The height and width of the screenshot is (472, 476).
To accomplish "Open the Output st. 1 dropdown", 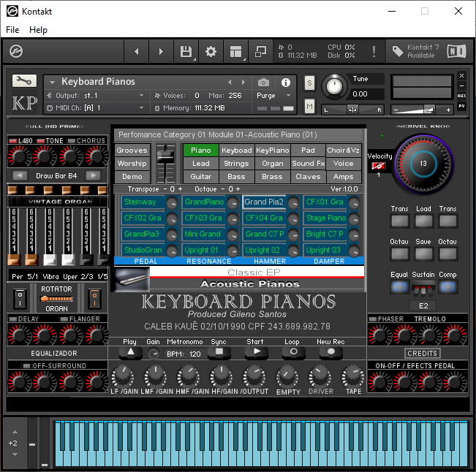I will point(95,96).
